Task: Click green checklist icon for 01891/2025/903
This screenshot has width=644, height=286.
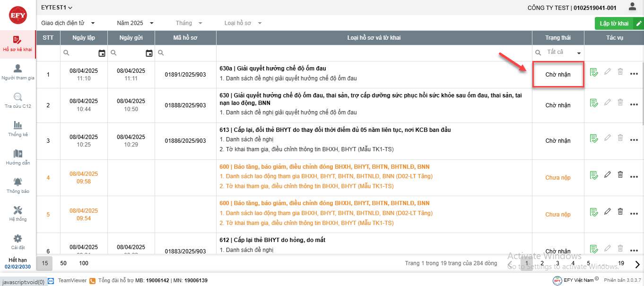Action: point(594,72)
